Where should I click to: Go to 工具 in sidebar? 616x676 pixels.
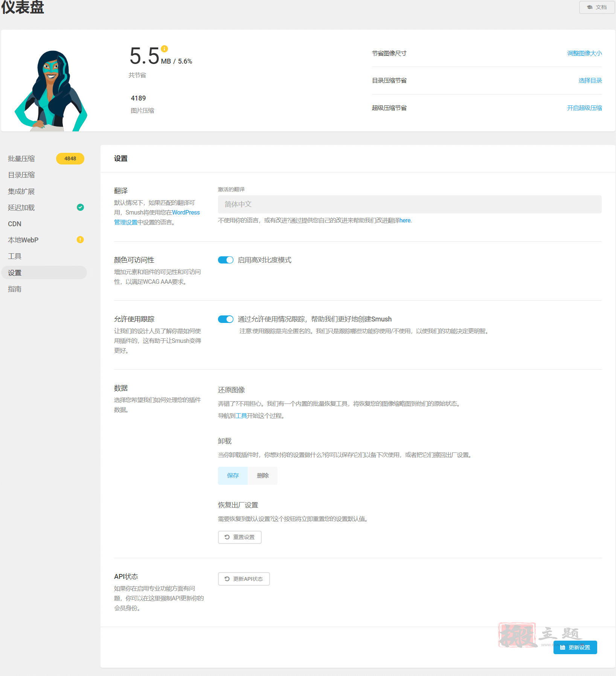pyautogui.click(x=15, y=256)
